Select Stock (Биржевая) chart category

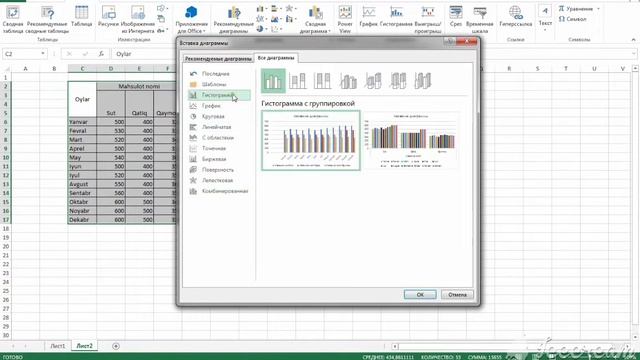[214, 159]
